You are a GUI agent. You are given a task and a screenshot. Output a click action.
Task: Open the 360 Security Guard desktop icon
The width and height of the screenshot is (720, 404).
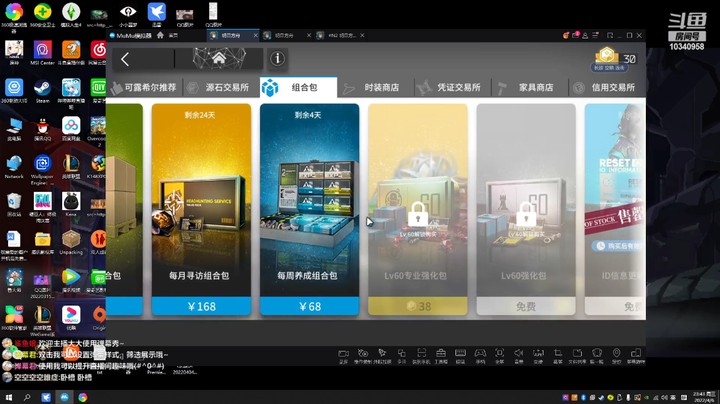click(42, 15)
